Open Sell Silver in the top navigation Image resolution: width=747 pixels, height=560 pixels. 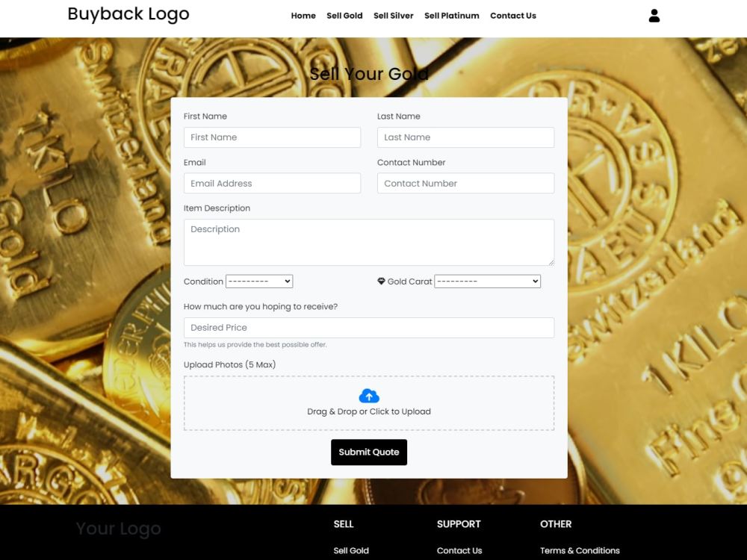pyautogui.click(x=394, y=16)
